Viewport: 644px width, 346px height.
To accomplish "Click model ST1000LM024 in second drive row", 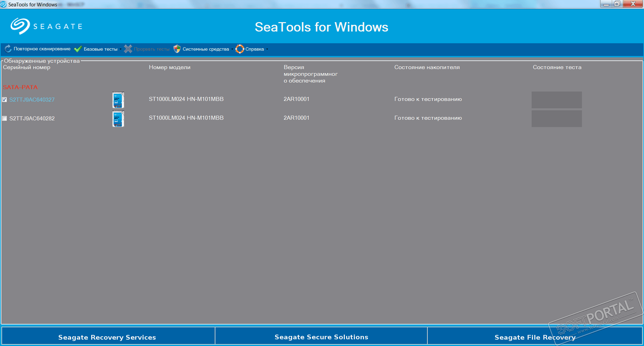I will [x=186, y=118].
